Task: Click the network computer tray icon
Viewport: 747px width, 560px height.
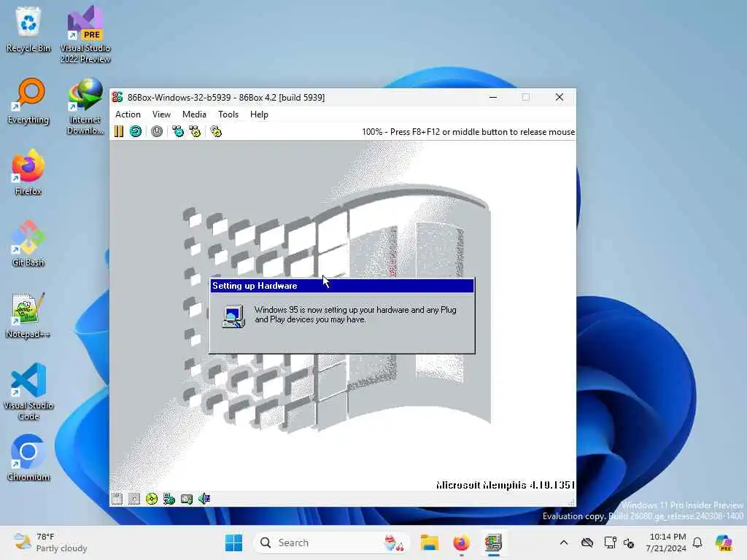Action: tap(611, 542)
